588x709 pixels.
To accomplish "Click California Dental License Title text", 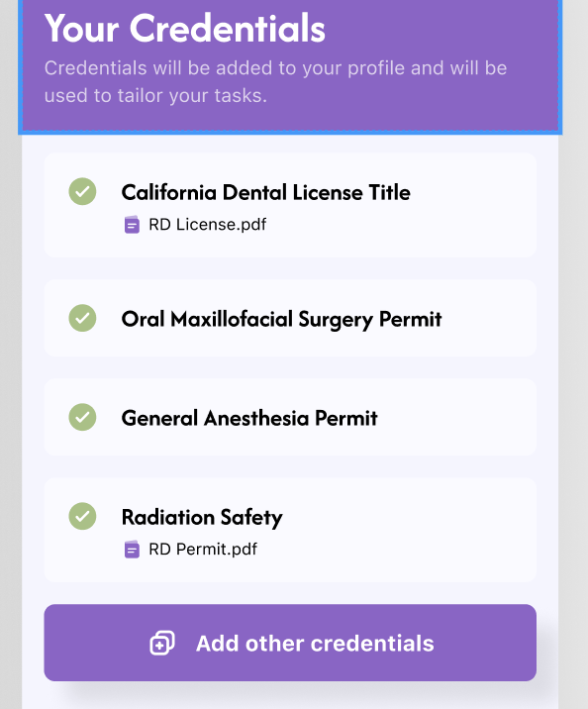I will click(x=265, y=193).
